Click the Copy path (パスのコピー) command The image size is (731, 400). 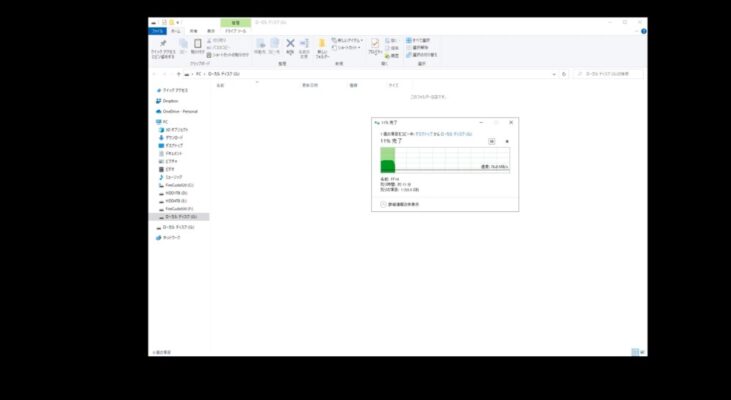point(219,48)
